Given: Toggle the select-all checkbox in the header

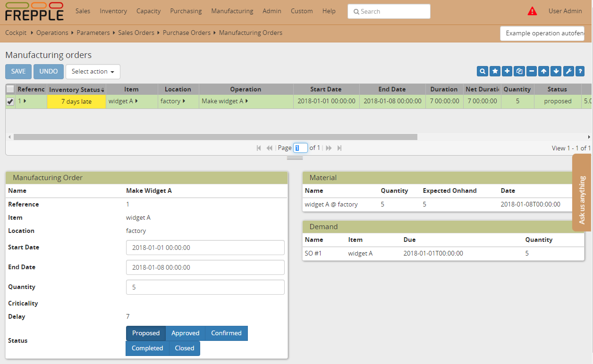Looking at the screenshot, I should coord(10,89).
